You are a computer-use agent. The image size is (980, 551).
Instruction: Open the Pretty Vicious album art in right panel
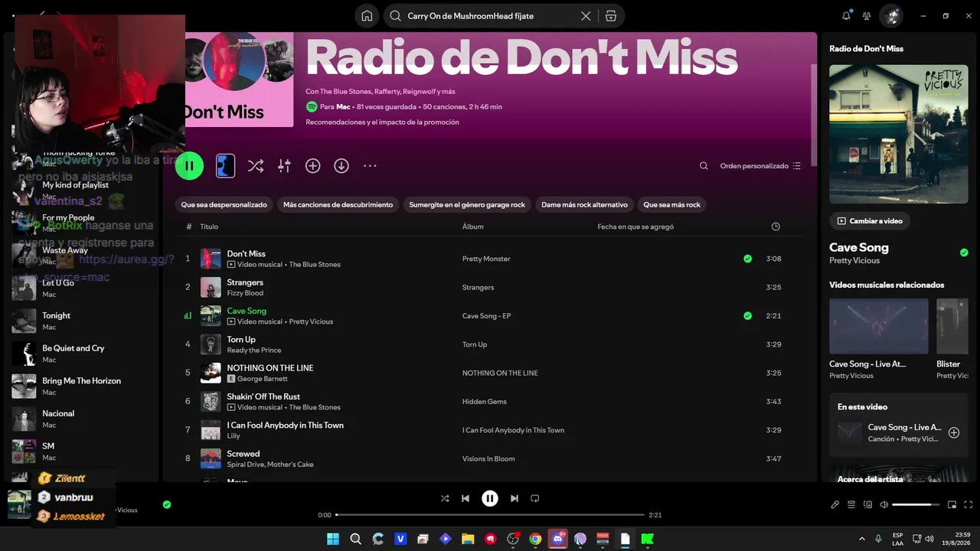pos(898,134)
